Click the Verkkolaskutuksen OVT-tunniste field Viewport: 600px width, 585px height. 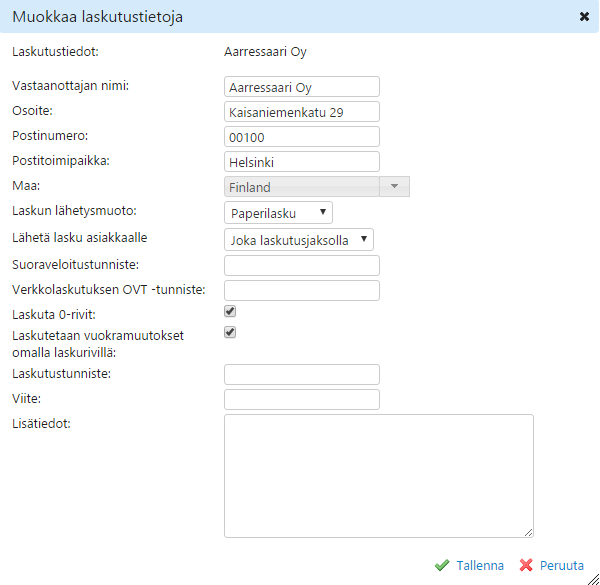pos(302,290)
